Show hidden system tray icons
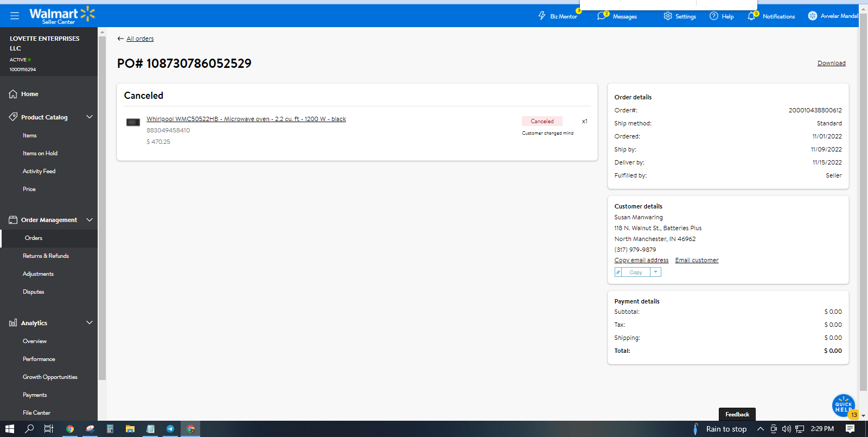868x437 pixels. click(761, 429)
